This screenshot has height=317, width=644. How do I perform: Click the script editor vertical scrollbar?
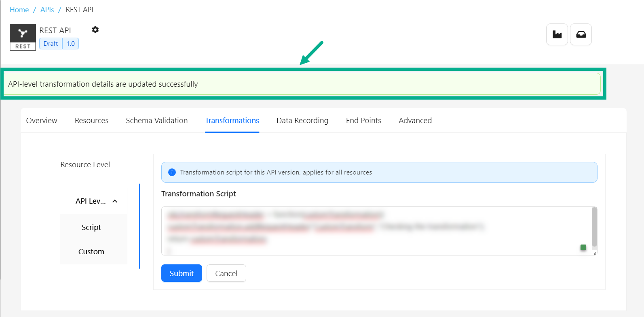click(594, 227)
